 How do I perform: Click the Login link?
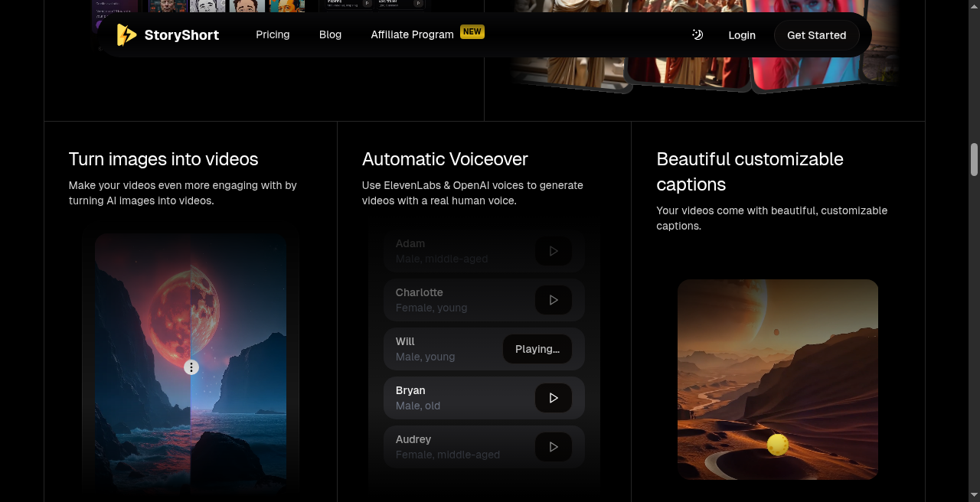click(x=742, y=35)
